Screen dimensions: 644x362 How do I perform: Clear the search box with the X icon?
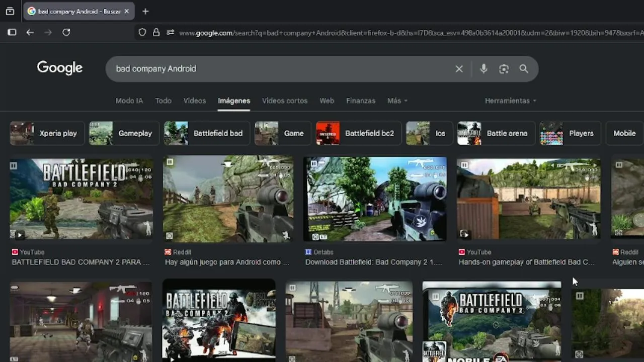click(459, 69)
